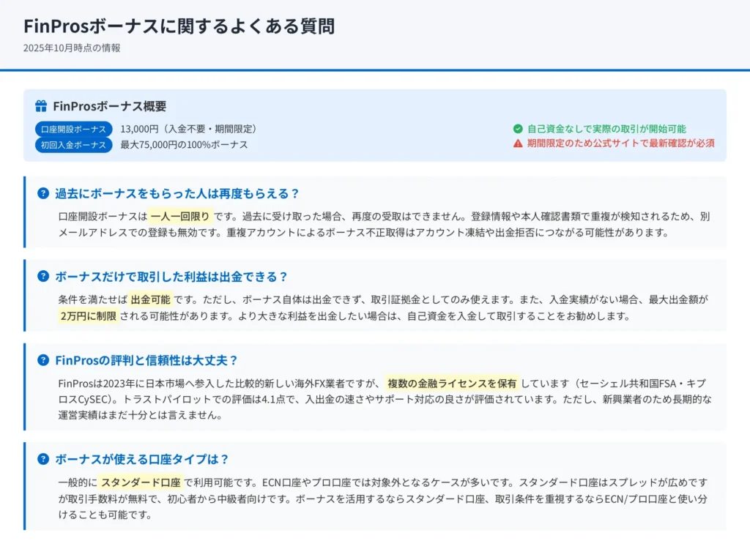Click the green checkmark icon for 自己資金なし

pyautogui.click(x=518, y=129)
